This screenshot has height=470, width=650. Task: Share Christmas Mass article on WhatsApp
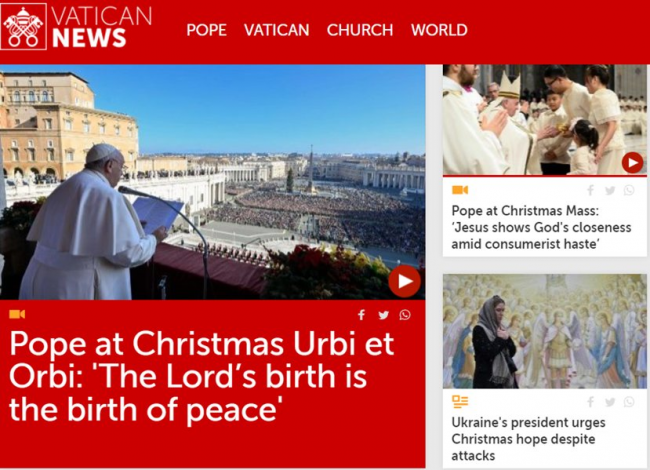pos(629,190)
